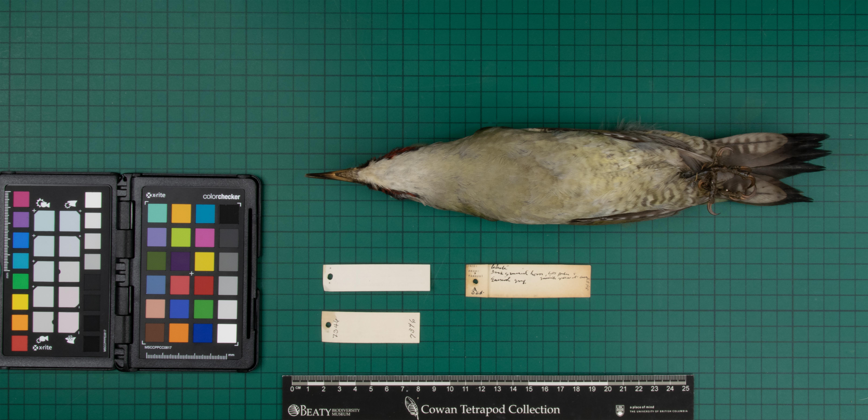Pick the black swatch below the colorchecker title
Screen dimensions: 868x420
[229, 214]
